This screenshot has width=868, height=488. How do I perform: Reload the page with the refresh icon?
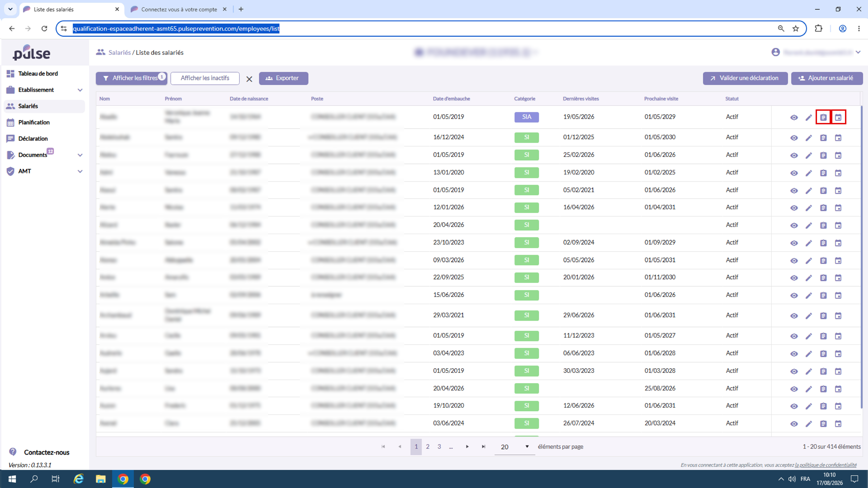coord(44,28)
